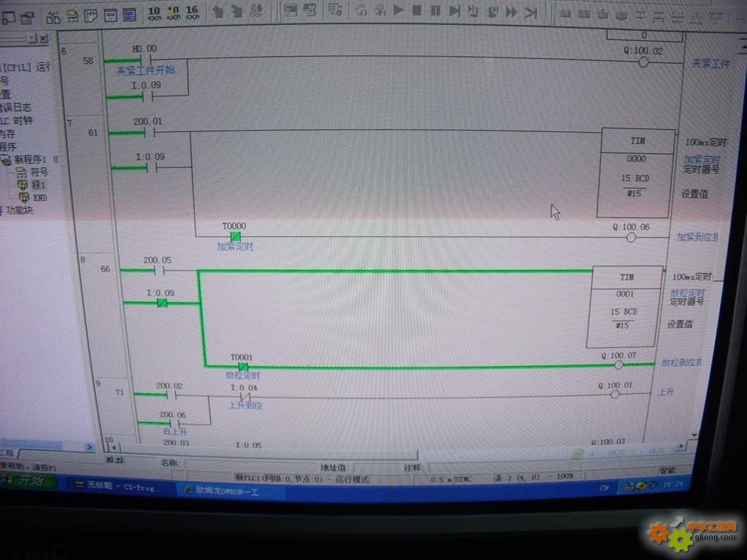Click the fast-forward continuous step icon

click(x=511, y=12)
